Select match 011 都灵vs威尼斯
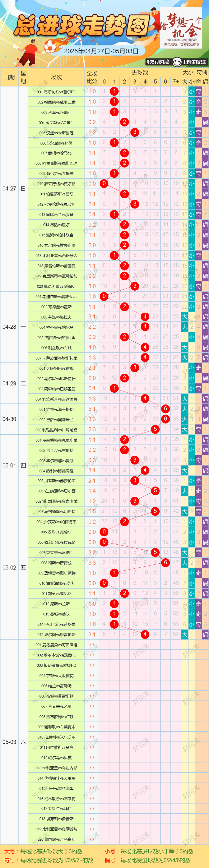Viewport: 209px width, 868px height. click(x=57, y=594)
